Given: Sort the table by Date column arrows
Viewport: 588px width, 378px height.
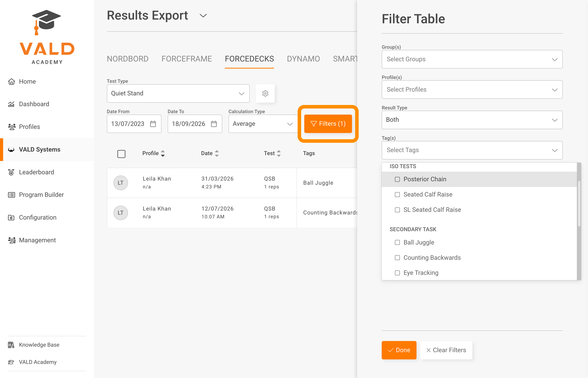Looking at the screenshot, I should pos(217,153).
